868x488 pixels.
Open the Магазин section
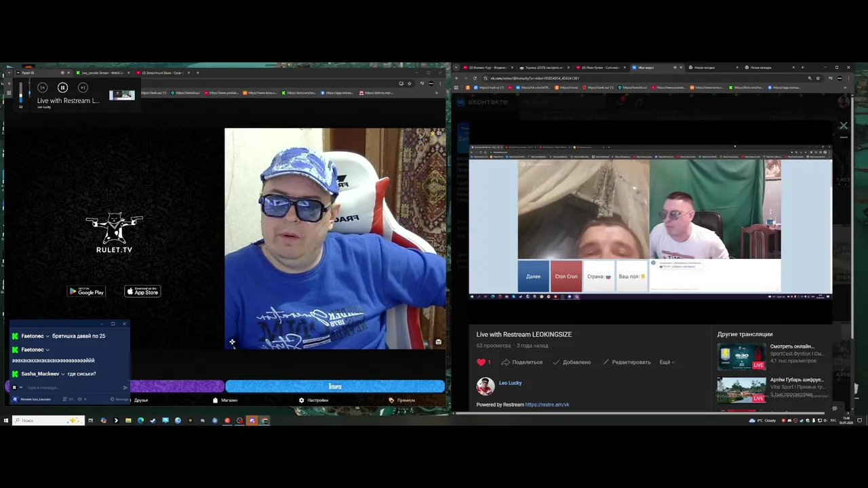(225, 400)
